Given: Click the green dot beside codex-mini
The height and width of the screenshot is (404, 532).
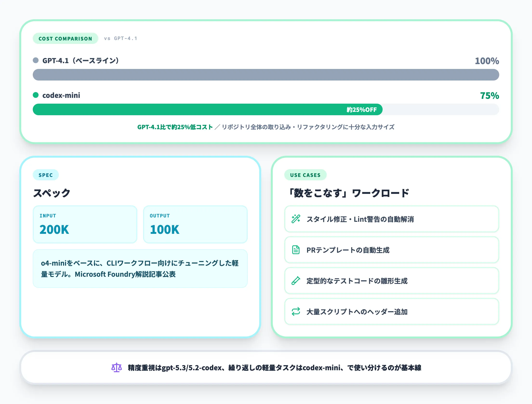Looking at the screenshot, I should tap(36, 95).
